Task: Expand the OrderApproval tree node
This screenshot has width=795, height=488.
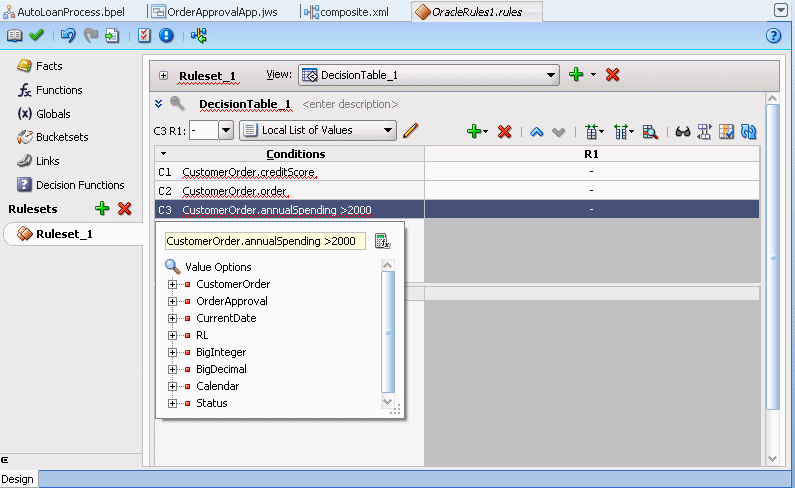Action: click(x=172, y=301)
